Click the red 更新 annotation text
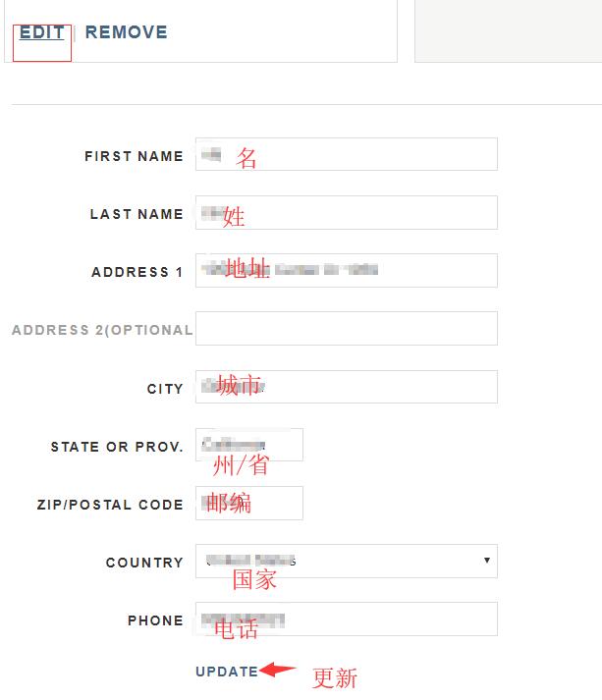Image resolution: width=602 pixels, height=700 pixels. pyautogui.click(x=335, y=678)
